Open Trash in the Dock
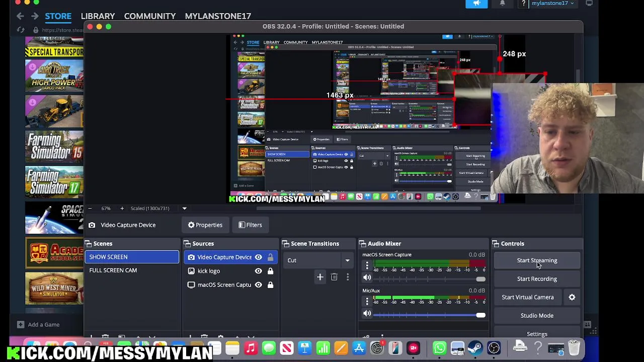This screenshot has width=644, height=362. tap(574, 348)
